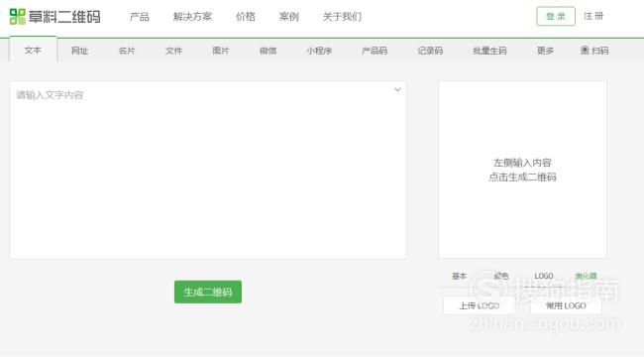644x357 pixels.
Task: Switch to the 图片 tab
Action: pyautogui.click(x=221, y=51)
